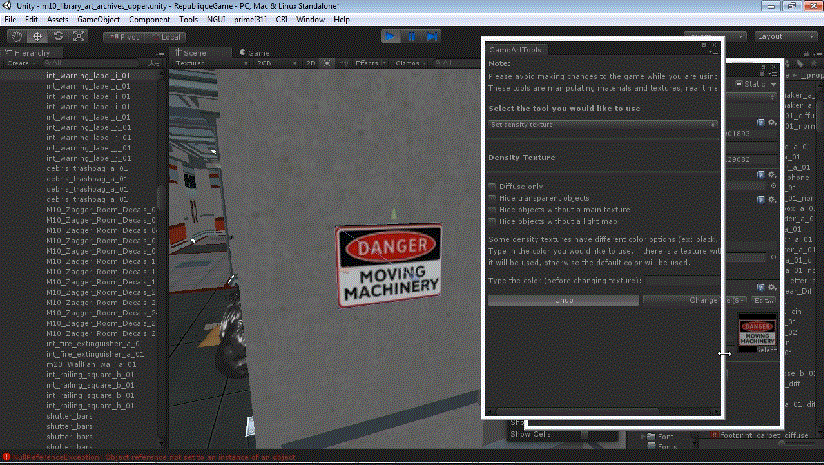
Task: Switch to the Hierarchy tab
Action: click(32, 53)
